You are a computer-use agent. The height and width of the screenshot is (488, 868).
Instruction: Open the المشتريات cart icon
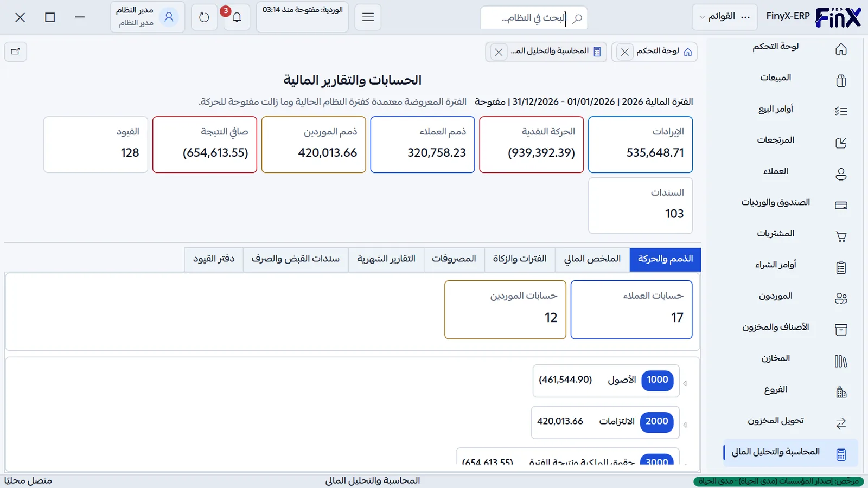[x=841, y=236]
